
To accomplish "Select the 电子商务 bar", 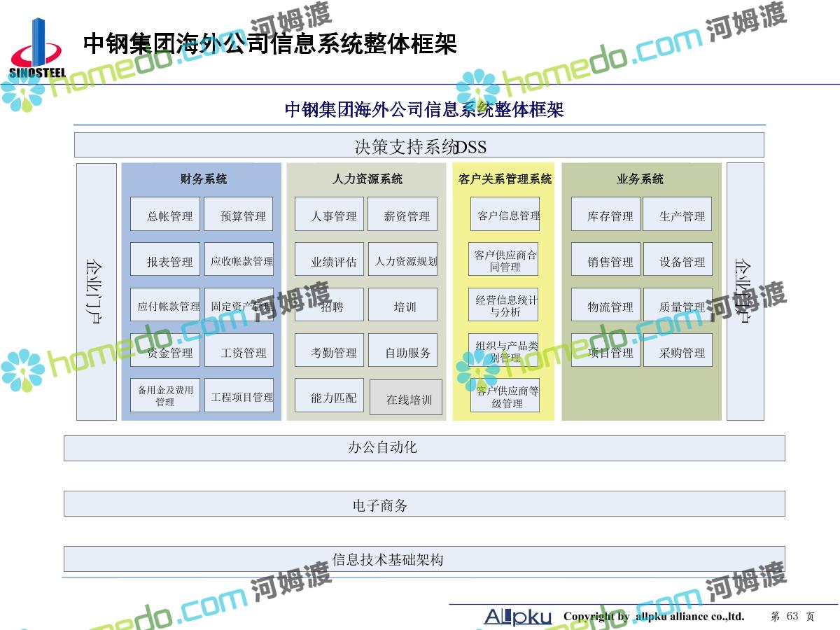I will pos(424,503).
